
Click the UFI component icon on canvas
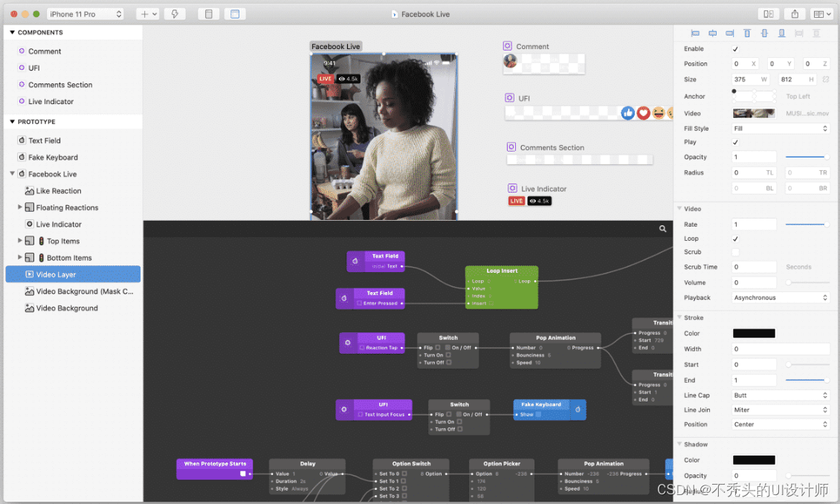[x=509, y=97]
